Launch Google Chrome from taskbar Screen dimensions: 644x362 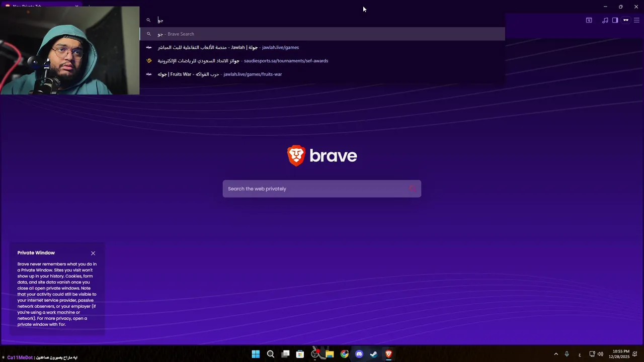(x=344, y=354)
